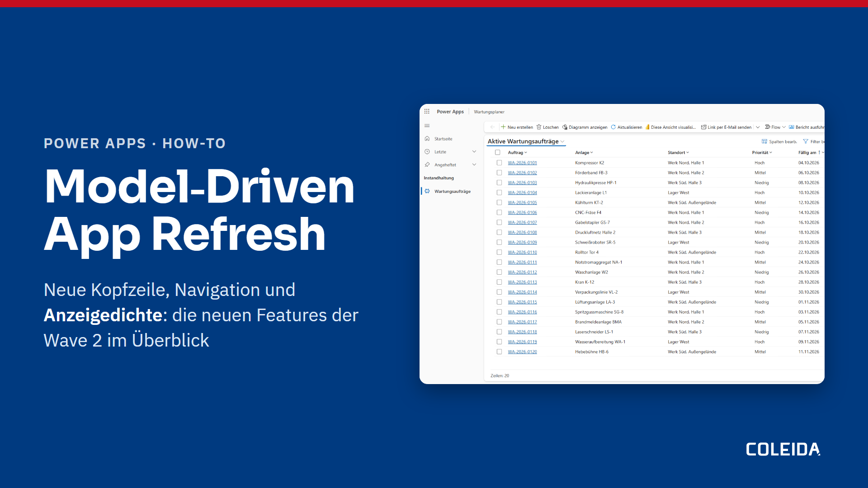Expand the Letzte chevron
The image size is (868, 488).
click(x=474, y=152)
